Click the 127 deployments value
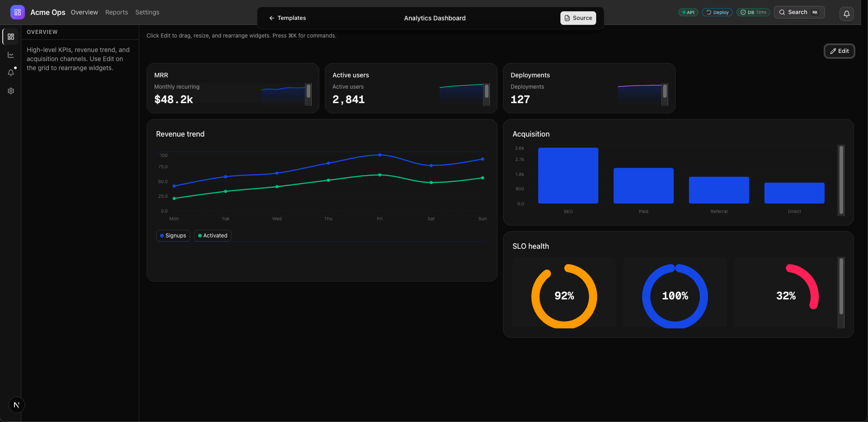This screenshot has width=868, height=422. point(520,100)
